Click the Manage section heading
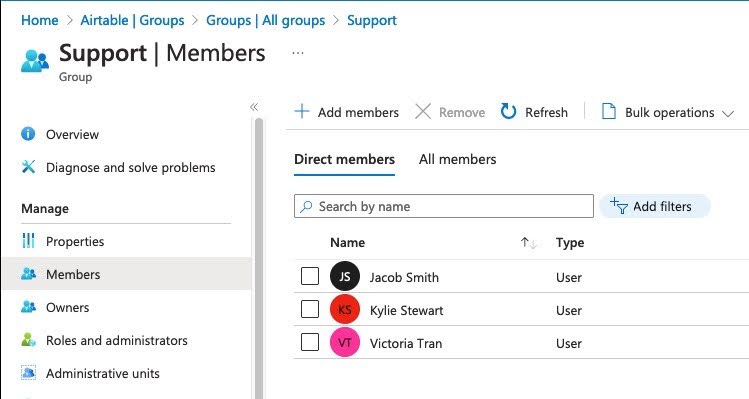 coord(45,208)
